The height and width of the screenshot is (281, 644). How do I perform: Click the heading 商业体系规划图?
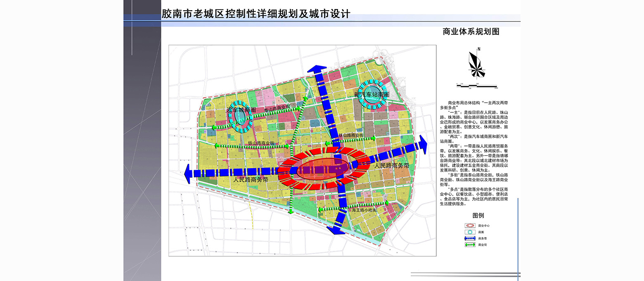[471, 31]
